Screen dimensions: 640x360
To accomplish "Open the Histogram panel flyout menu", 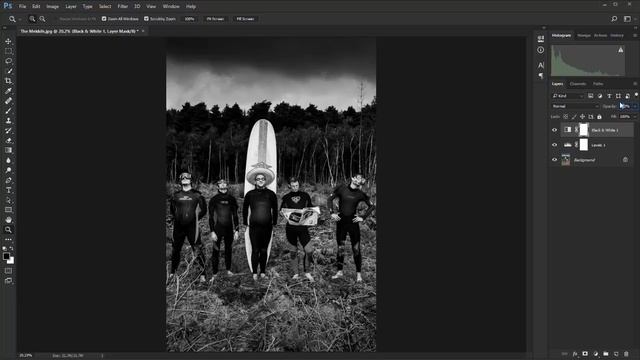I will 635,36.
